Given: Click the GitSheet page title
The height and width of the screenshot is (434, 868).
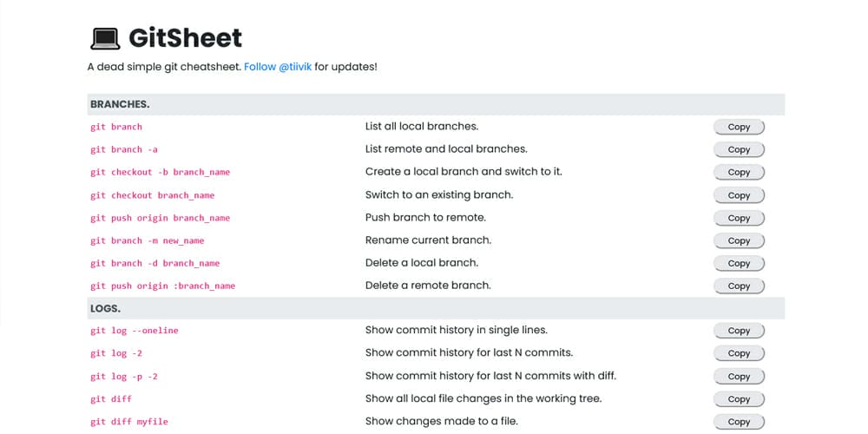Looking at the screenshot, I should (x=186, y=39).
